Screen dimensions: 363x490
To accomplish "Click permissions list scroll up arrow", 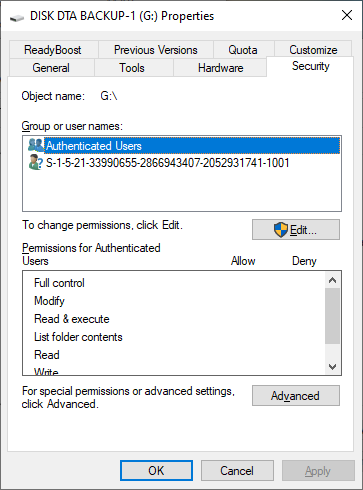I will pos(332,280).
